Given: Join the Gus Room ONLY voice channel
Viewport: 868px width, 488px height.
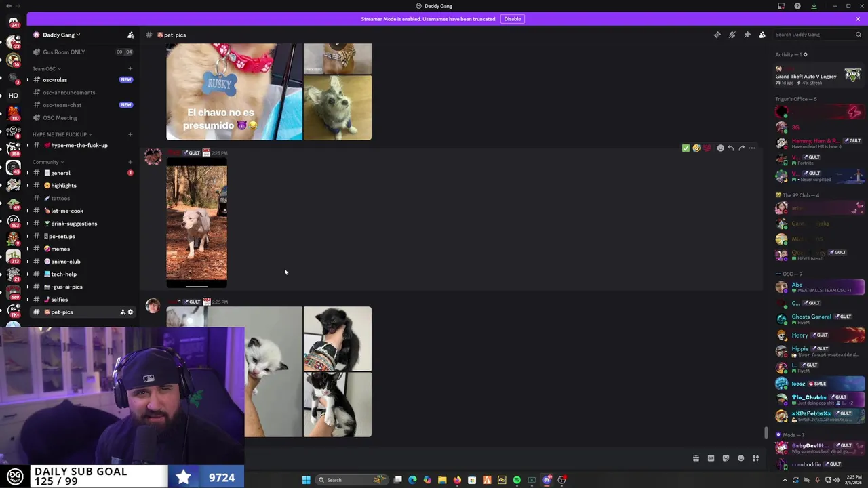Looking at the screenshot, I should [x=81, y=52].
